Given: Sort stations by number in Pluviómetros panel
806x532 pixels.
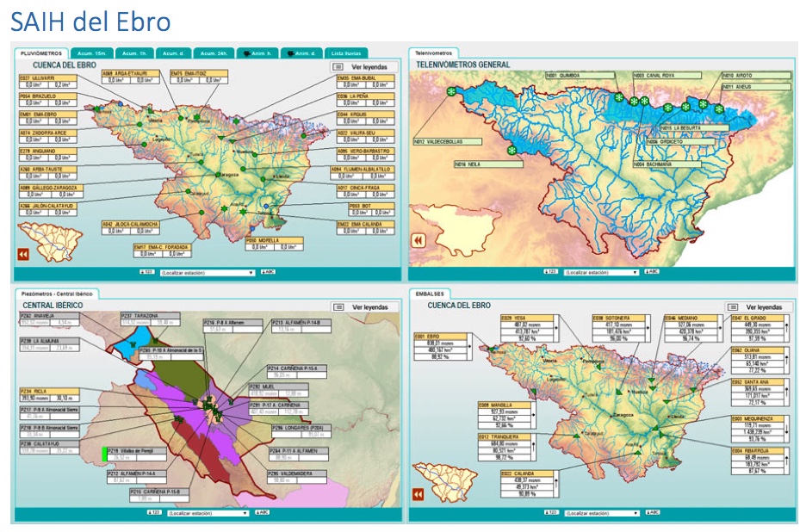Looking at the screenshot, I should (x=146, y=272).
